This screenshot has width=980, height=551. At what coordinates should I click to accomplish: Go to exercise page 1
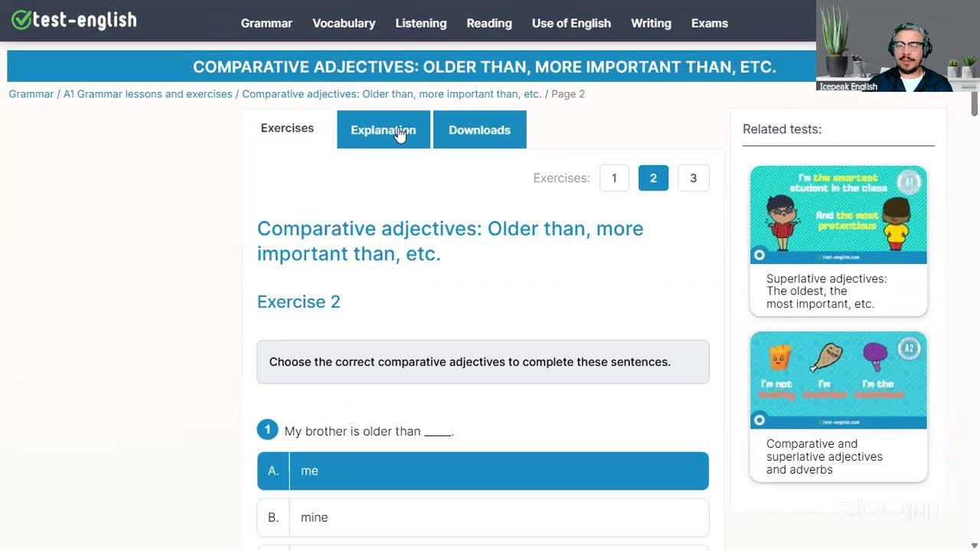(614, 178)
